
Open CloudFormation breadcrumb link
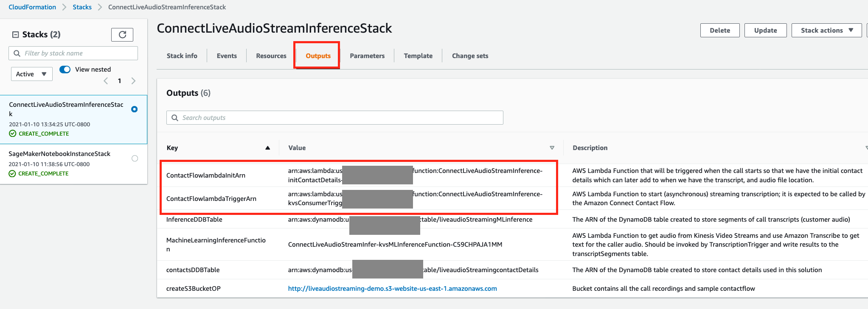click(32, 7)
